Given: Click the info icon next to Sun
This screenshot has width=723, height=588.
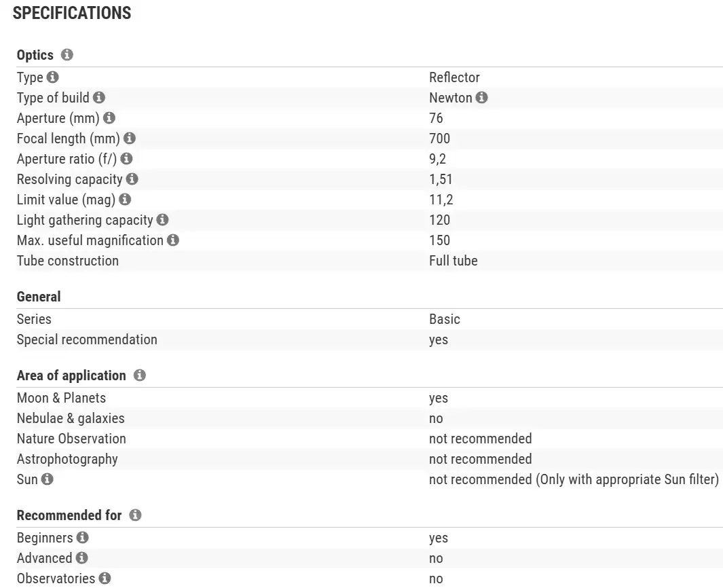Looking at the screenshot, I should (x=47, y=479).
